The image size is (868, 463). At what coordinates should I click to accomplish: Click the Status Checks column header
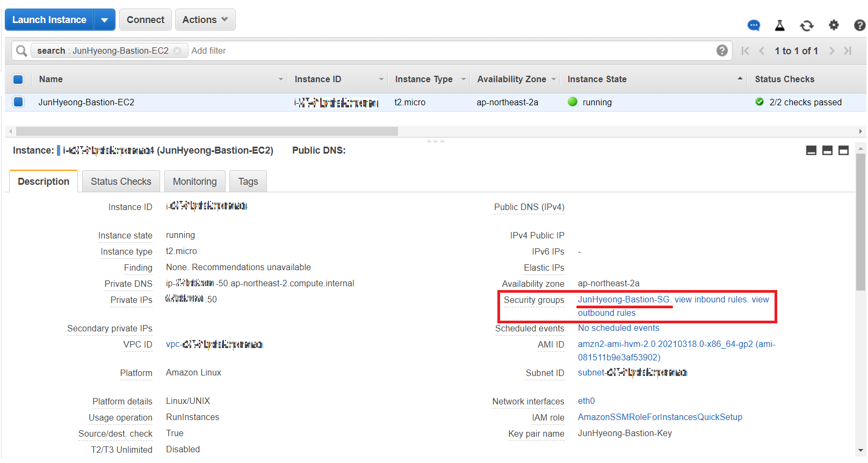[x=784, y=79]
